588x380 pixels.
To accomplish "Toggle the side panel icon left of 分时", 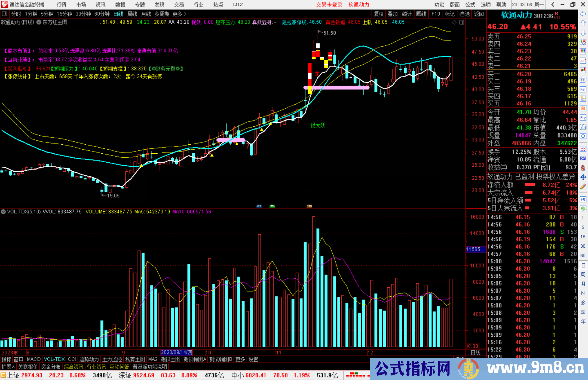I will click(x=4, y=14).
